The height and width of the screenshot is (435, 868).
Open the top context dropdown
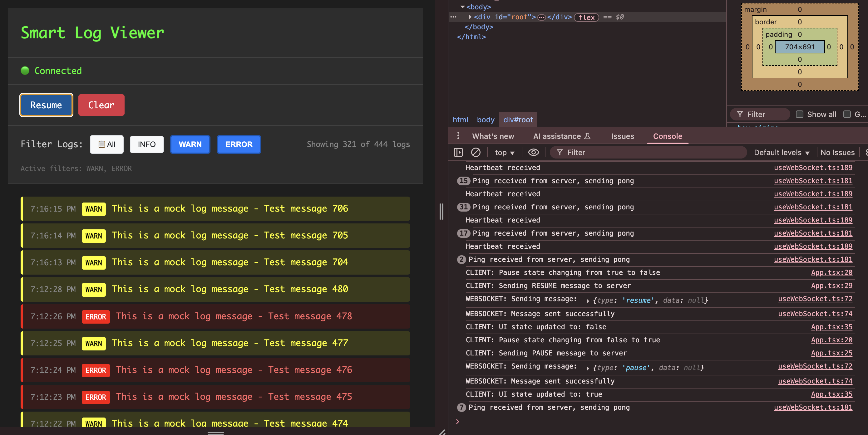point(505,153)
